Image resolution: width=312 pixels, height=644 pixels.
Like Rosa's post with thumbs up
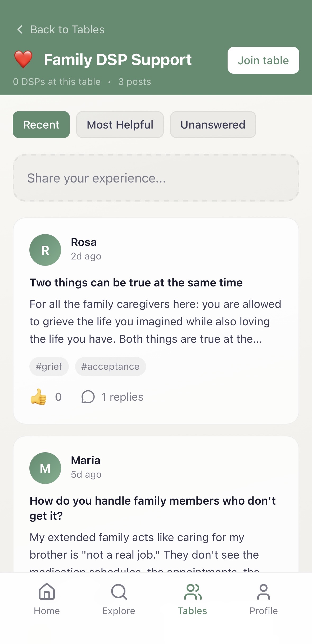[39, 397]
